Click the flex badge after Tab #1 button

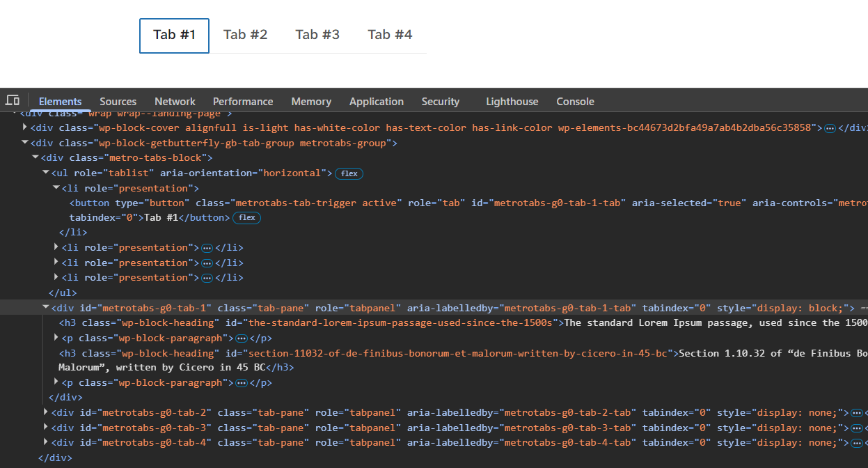247,218
